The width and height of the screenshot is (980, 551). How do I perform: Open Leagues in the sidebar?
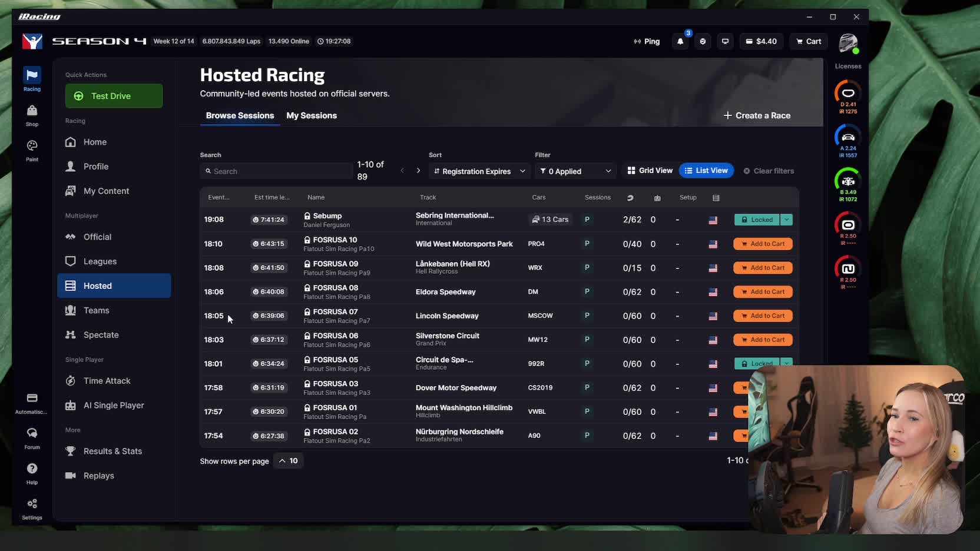click(114, 261)
